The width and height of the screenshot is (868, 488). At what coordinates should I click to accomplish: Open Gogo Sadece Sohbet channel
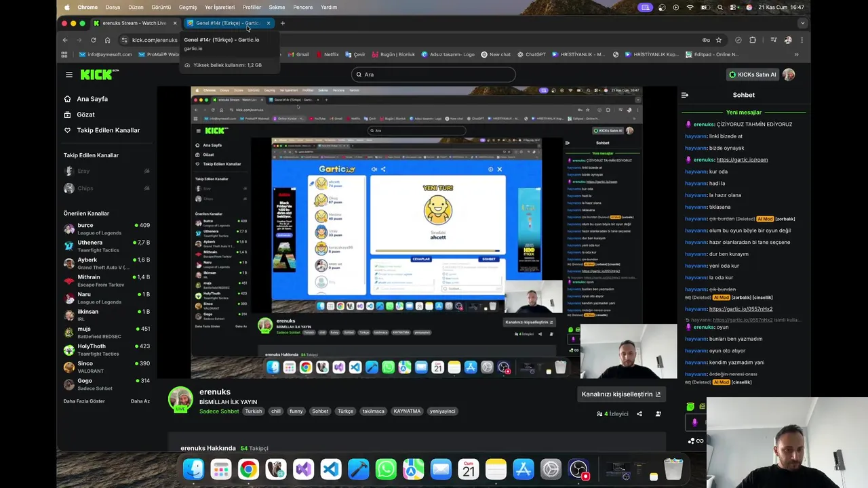106,384
